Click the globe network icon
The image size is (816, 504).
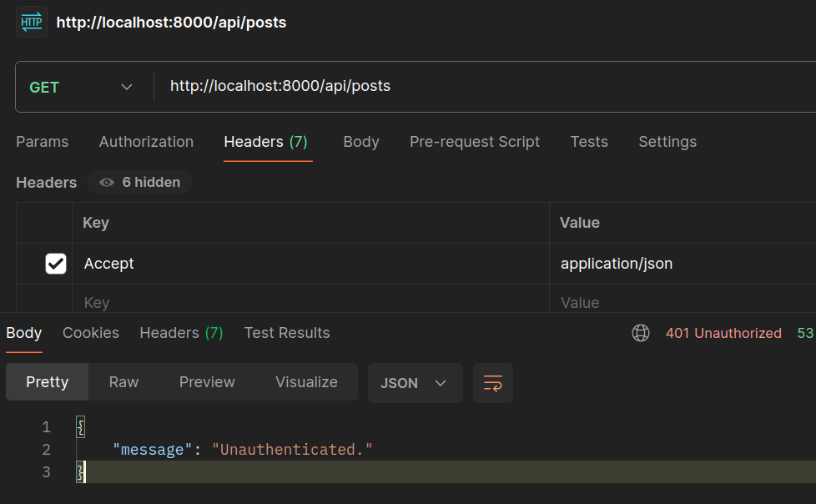tap(641, 333)
